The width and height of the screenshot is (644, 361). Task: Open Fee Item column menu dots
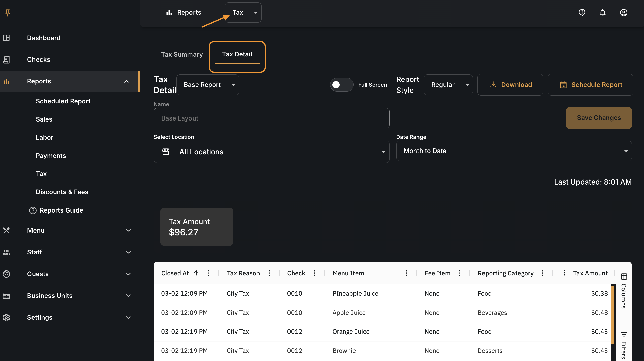[x=460, y=273]
